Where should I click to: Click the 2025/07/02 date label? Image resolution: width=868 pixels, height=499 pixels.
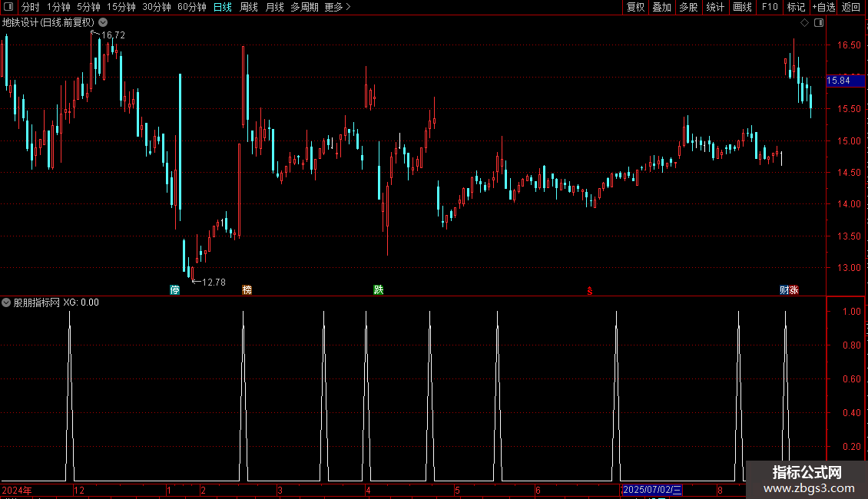(x=652, y=490)
